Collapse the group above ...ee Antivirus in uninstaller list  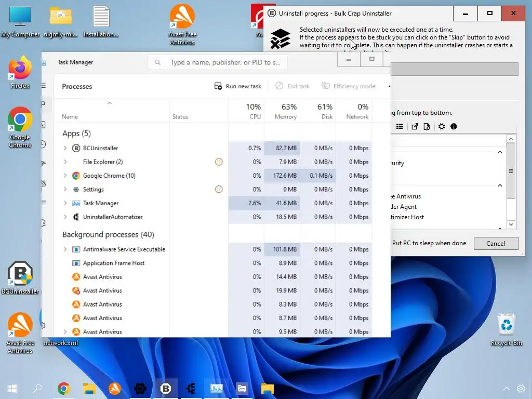click(500, 185)
